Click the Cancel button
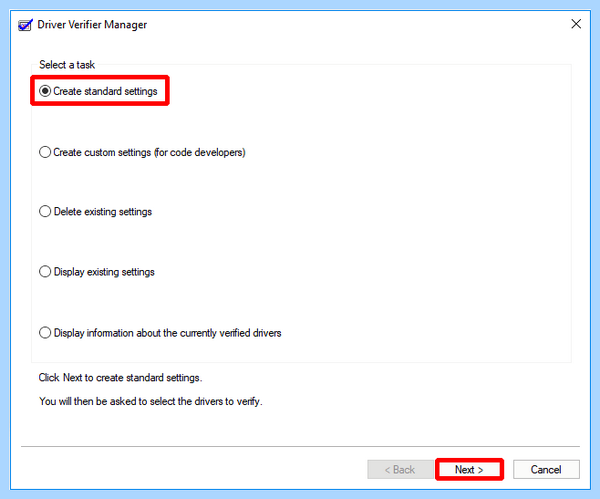The width and height of the screenshot is (600, 499). pos(546,470)
